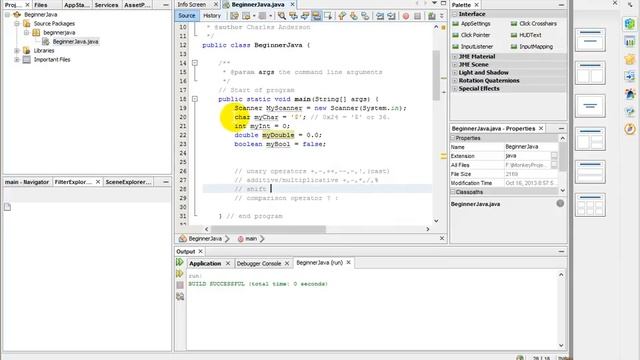Fold the Javadoc comment block at line 14
This screenshot has width=640, height=360.
click(x=195, y=63)
